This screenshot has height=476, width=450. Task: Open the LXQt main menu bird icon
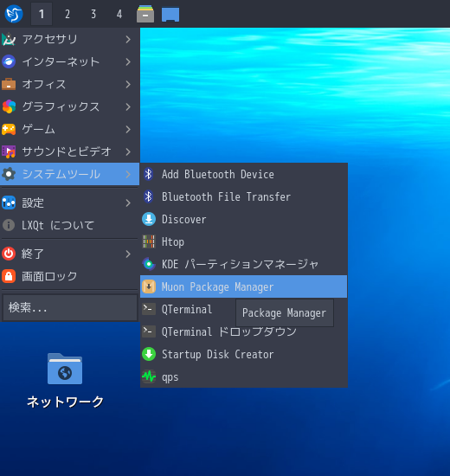[x=14, y=14]
